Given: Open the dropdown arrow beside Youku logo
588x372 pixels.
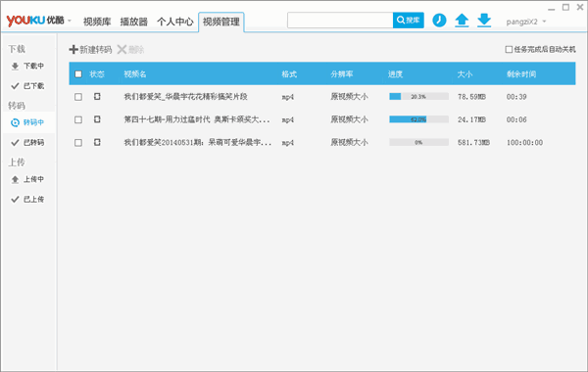Looking at the screenshot, I should click(70, 22).
